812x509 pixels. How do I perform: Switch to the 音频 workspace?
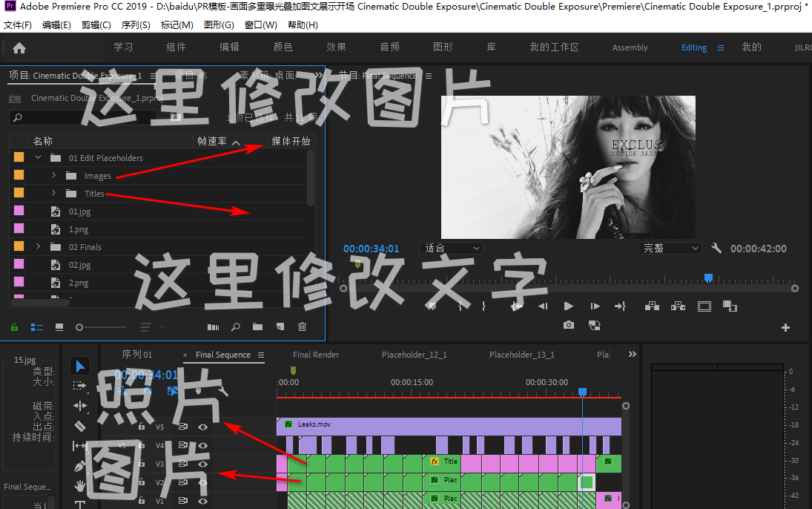pos(389,47)
